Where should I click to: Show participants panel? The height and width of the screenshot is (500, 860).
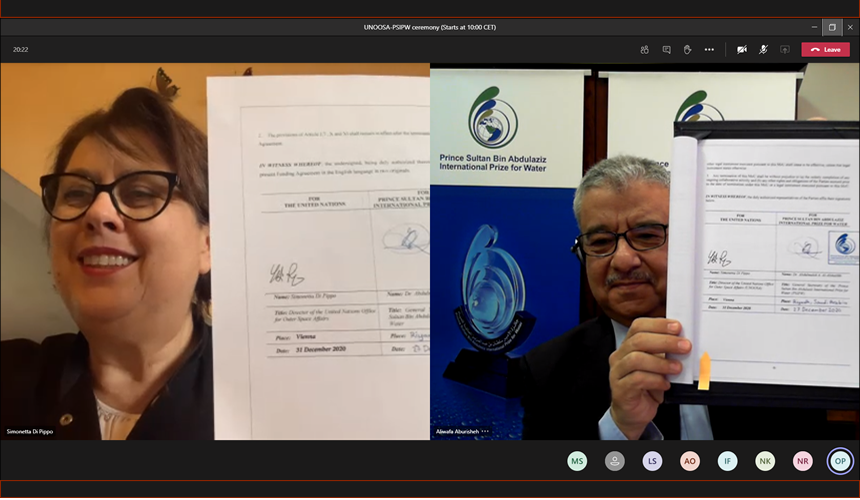coord(644,50)
